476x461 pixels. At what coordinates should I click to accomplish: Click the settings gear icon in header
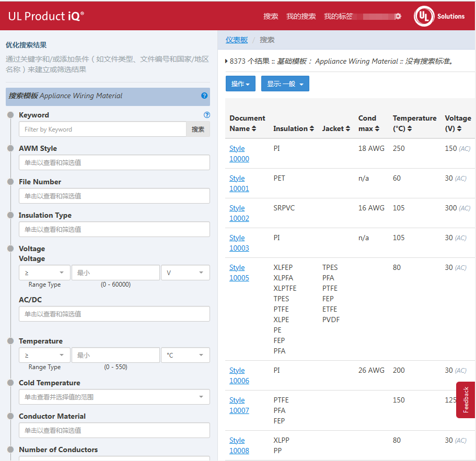click(398, 16)
